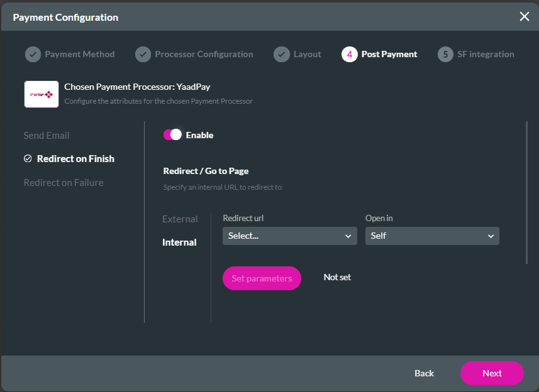
Task: Click the Next button
Action: pos(492,373)
